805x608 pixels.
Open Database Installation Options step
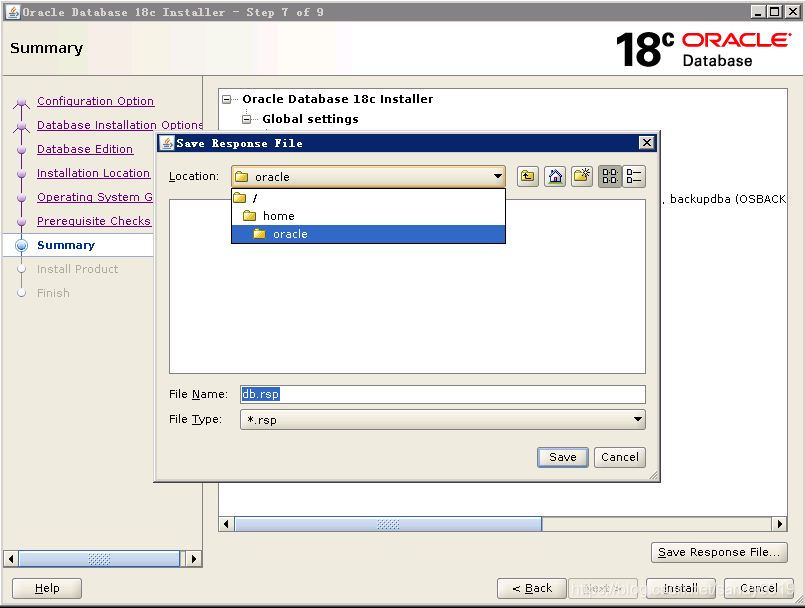click(120, 125)
